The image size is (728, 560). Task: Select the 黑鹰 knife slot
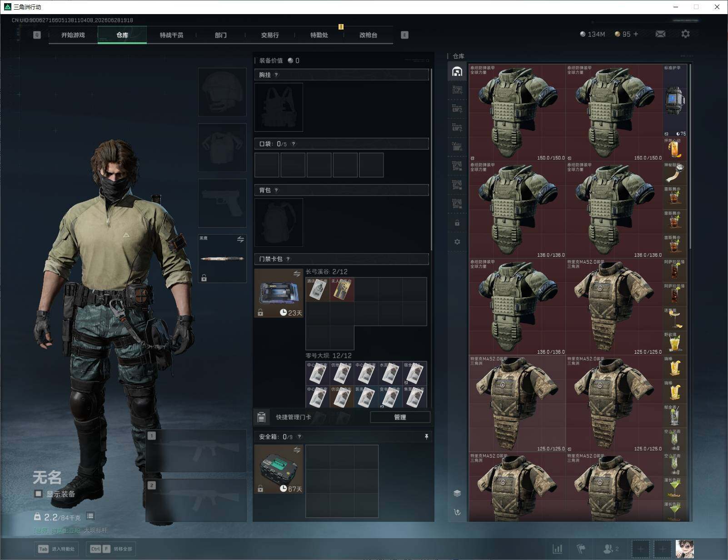coord(222,258)
